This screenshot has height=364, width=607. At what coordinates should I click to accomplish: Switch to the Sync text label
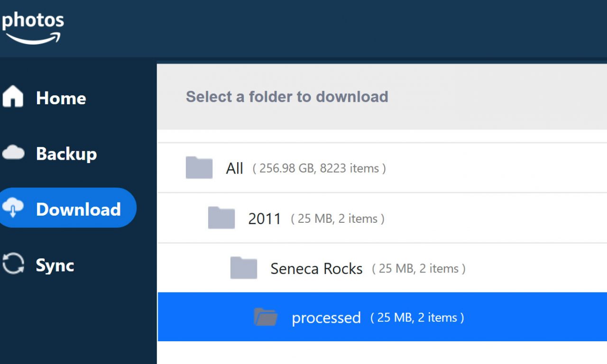coord(55,265)
